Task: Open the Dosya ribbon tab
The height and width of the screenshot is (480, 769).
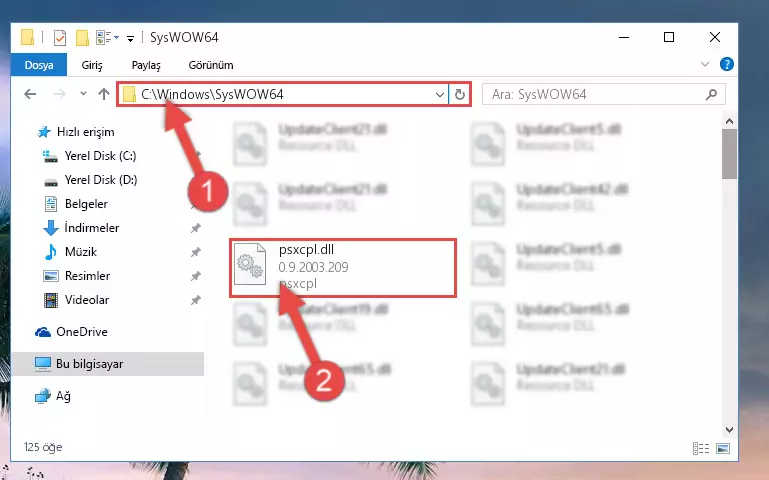Action: tap(39, 65)
